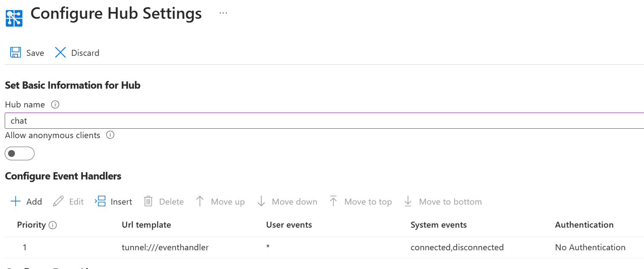This screenshot has height=269, width=644.
Task: Click Move to top toolbar item
Action: pyautogui.click(x=360, y=202)
